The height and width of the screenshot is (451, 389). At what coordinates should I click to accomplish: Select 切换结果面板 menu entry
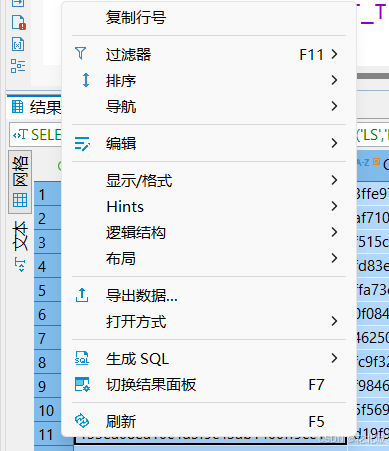tap(209, 385)
